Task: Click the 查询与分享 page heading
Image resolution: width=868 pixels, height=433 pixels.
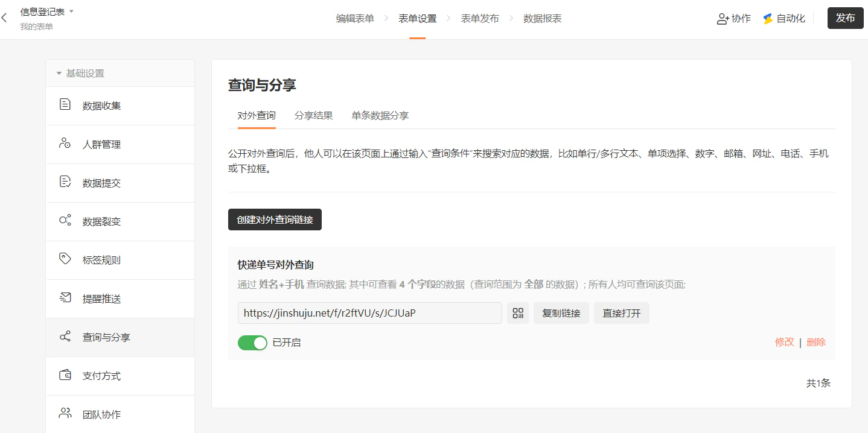Action: click(x=262, y=85)
